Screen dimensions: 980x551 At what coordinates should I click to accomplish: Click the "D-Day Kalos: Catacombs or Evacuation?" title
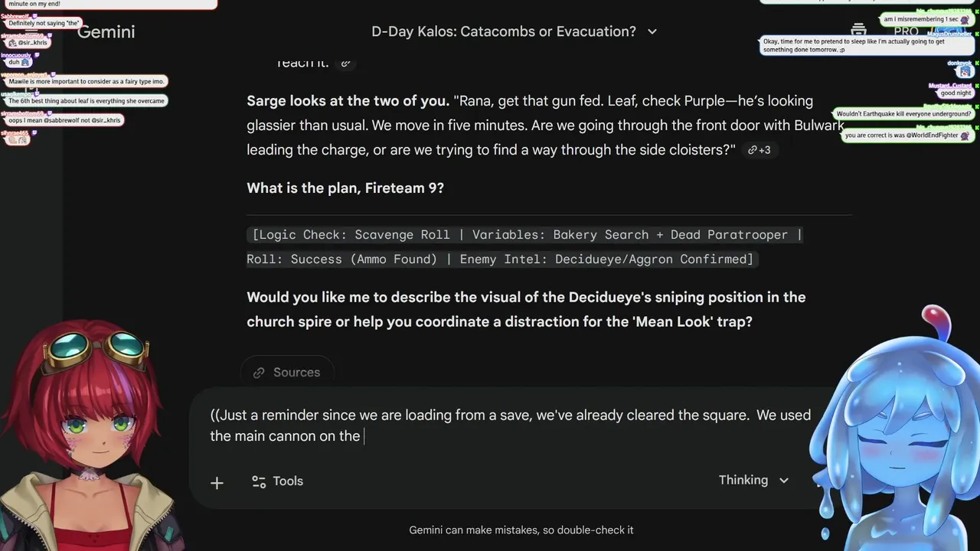(x=503, y=31)
